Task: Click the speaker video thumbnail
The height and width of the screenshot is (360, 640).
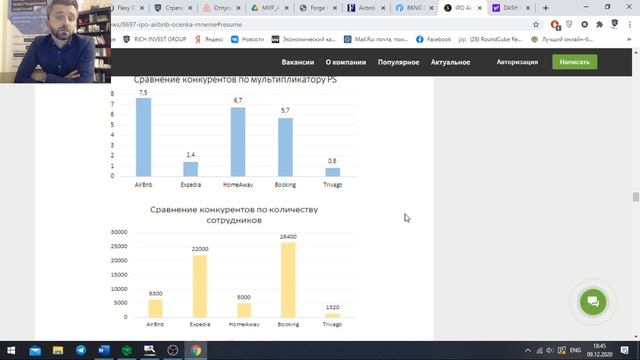Action: point(56,42)
